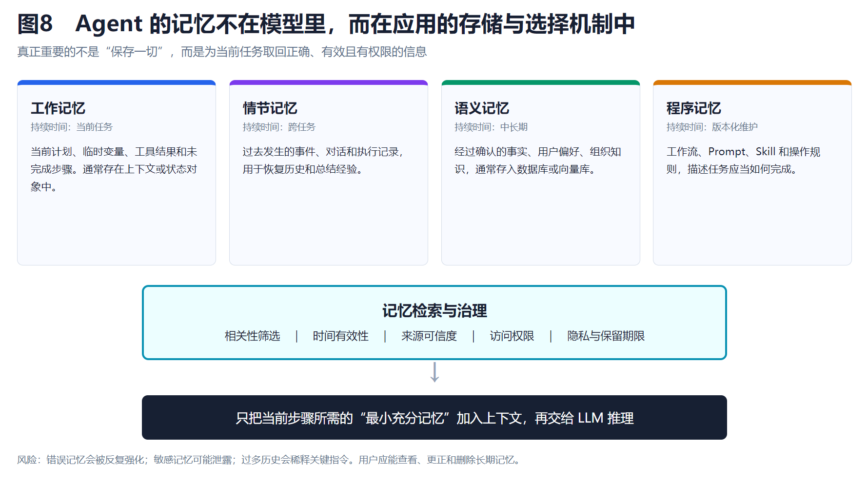Select '访问权限' item

click(x=512, y=336)
